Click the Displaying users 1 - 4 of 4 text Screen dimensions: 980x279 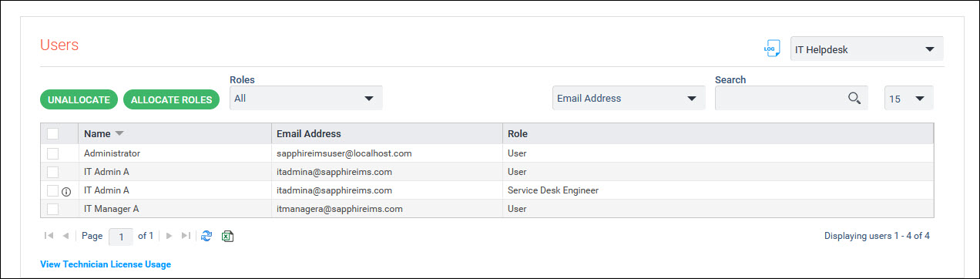pos(877,236)
